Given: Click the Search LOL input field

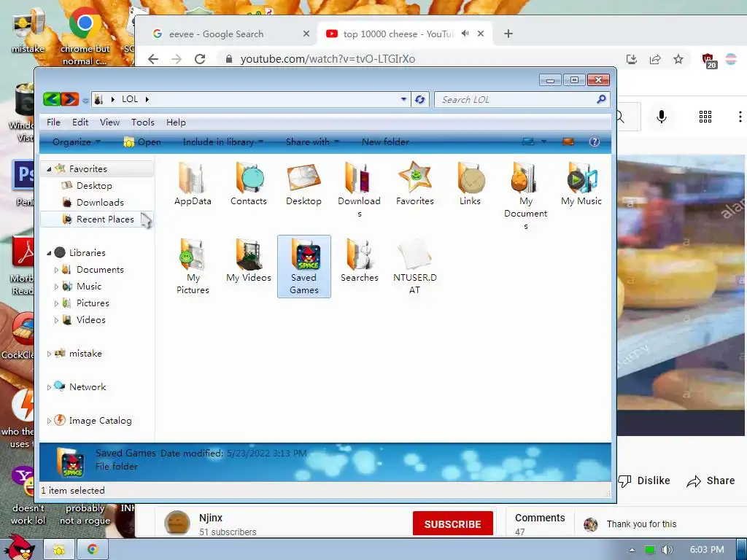Looking at the screenshot, I should [x=514, y=99].
